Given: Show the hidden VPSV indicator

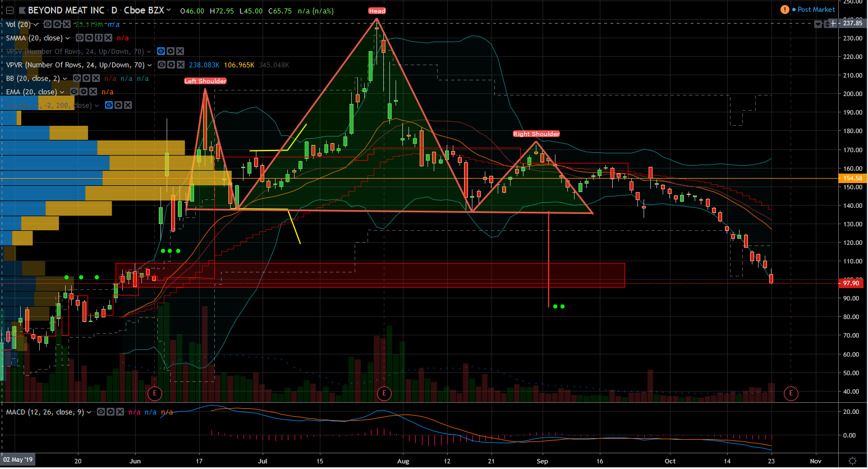Looking at the screenshot, I should (161, 51).
